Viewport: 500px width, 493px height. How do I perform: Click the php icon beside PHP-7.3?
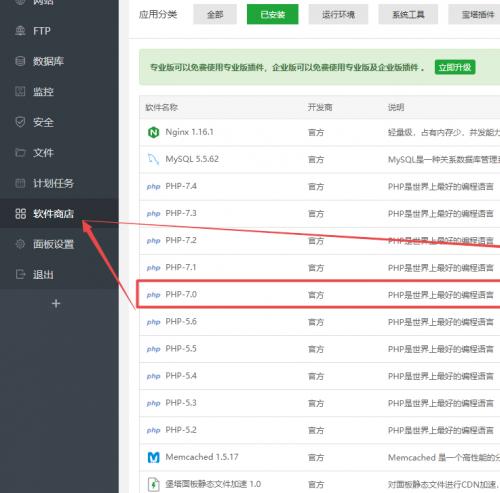(153, 214)
